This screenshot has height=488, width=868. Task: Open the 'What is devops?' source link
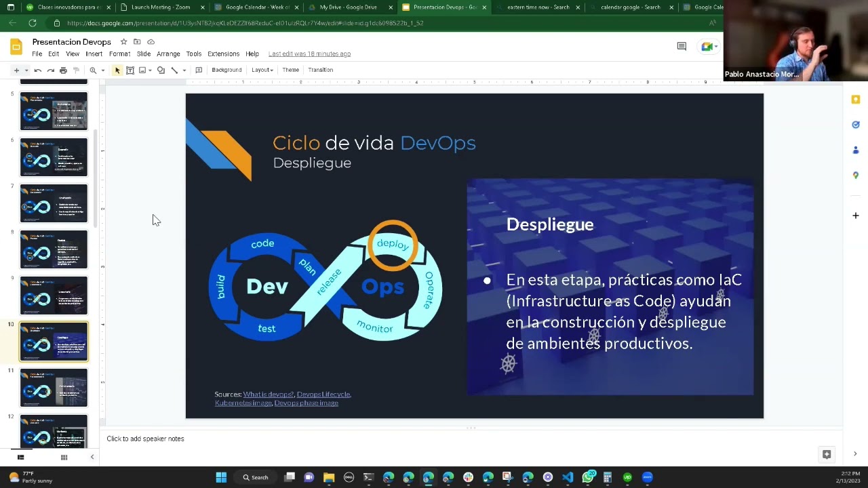(x=269, y=394)
